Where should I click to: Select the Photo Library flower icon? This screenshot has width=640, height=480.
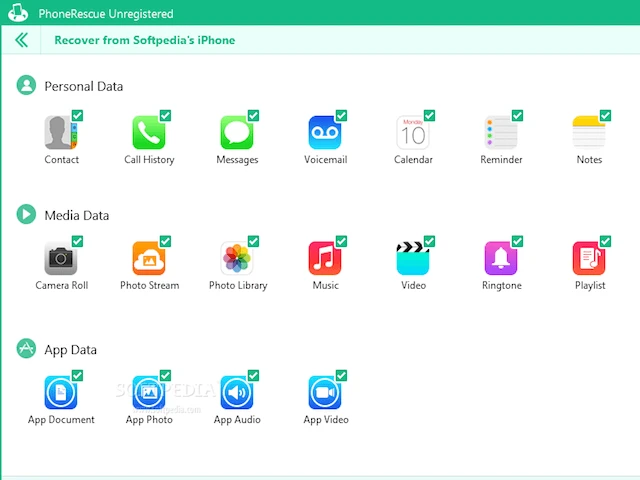pyautogui.click(x=237, y=258)
